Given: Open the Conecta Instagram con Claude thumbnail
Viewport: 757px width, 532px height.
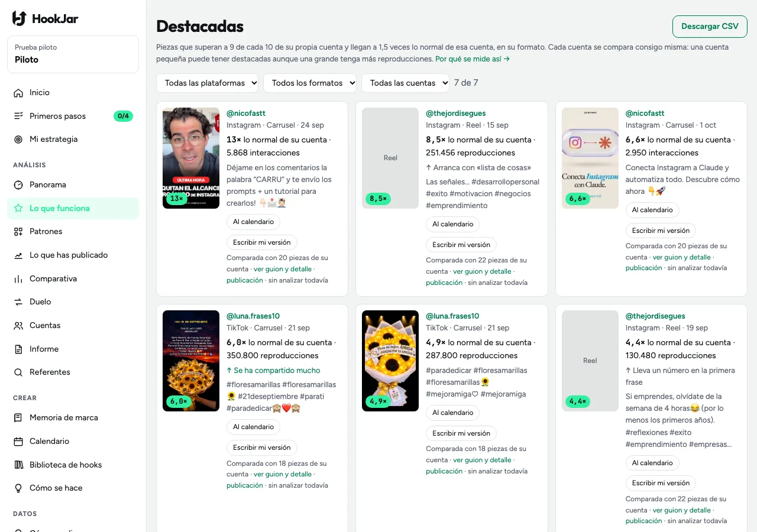Looking at the screenshot, I should (x=590, y=158).
